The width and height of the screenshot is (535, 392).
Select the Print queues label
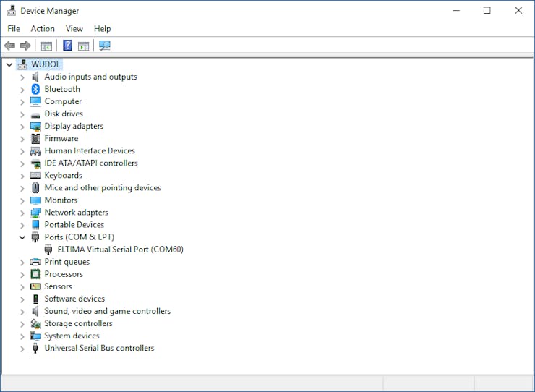pyautogui.click(x=67, y=262)
